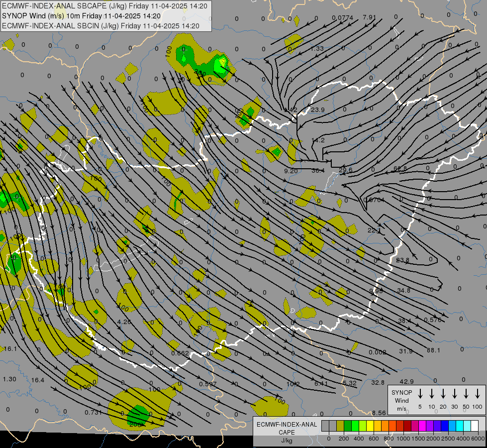Click the 800 tick label in the CAPE legend
This screenshot has height=448, width=487.
coord(389,439)
